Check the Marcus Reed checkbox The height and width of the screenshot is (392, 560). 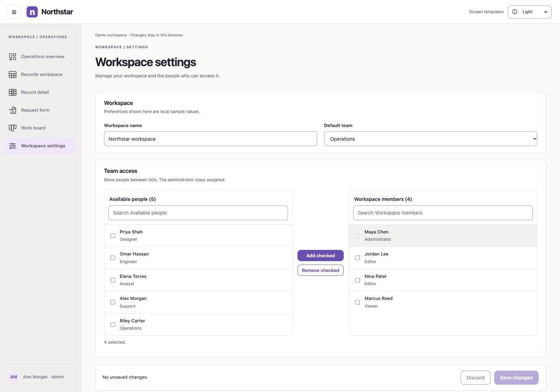357,302
